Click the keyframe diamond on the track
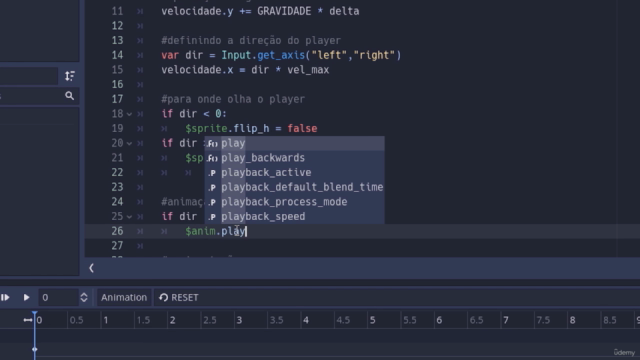 [x=35, y=349]
